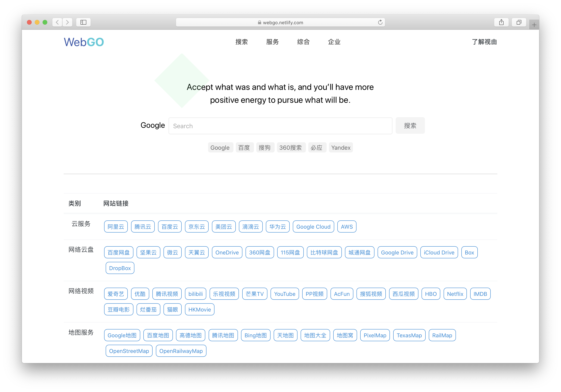The width and height of the screenshot is (561, 392).
Task: Click AWS link under 云服务
Action: 346,226
